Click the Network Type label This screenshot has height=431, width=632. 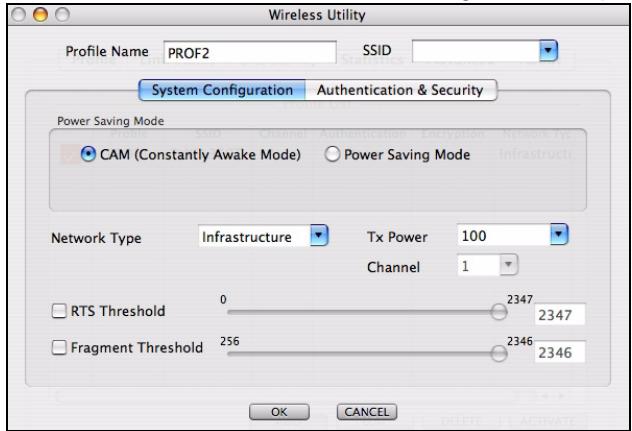[96, 238]
